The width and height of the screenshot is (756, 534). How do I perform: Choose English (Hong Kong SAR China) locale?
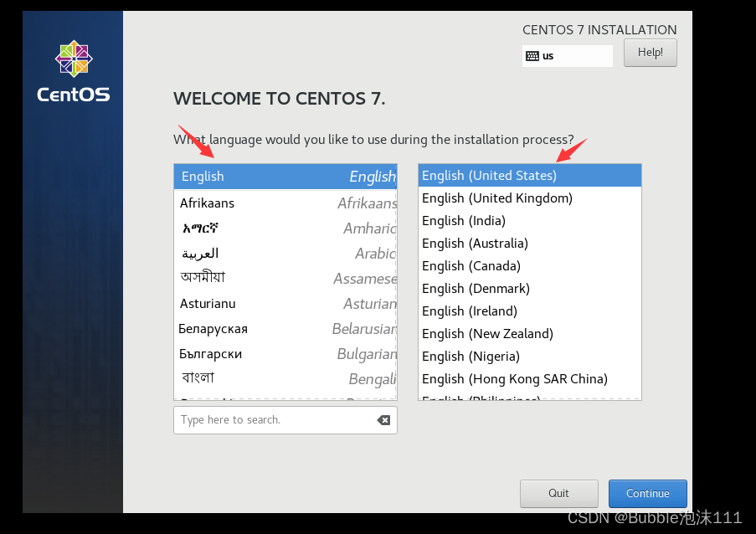pos(530,379)
